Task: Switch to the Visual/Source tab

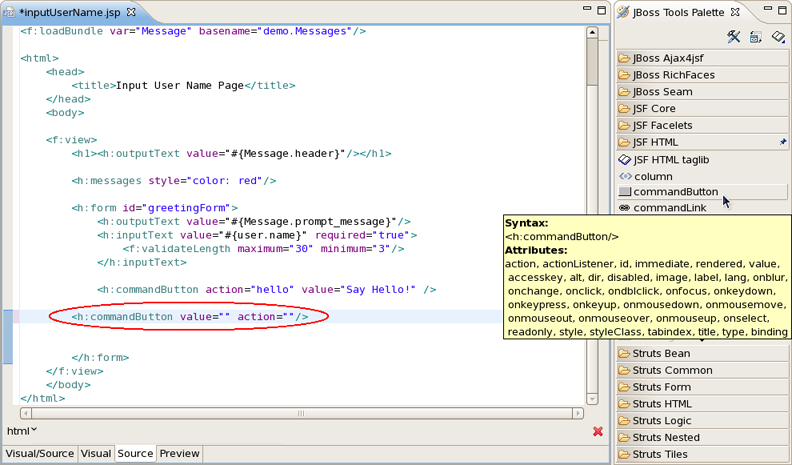Action: coord(40,453)
